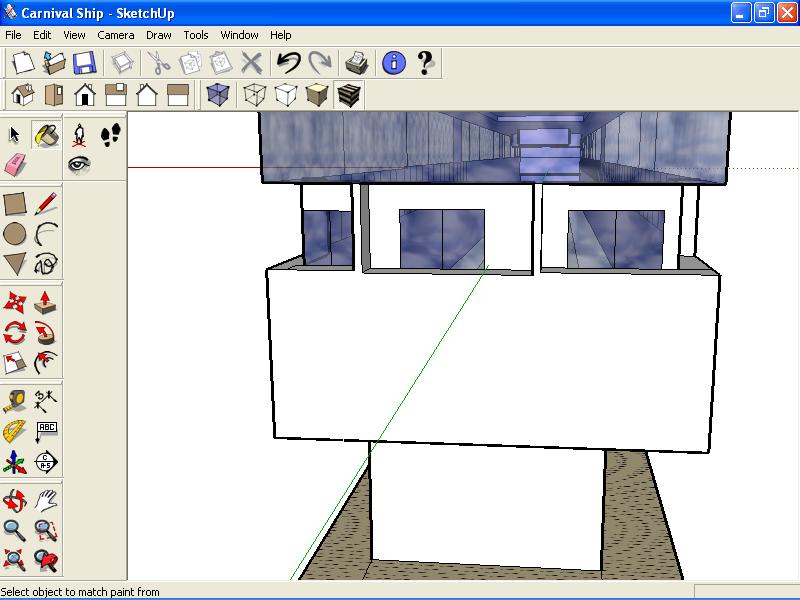Toggle X-ray transparency display mode
Viewport: 800px width, 600px height.
click(218, 94)
